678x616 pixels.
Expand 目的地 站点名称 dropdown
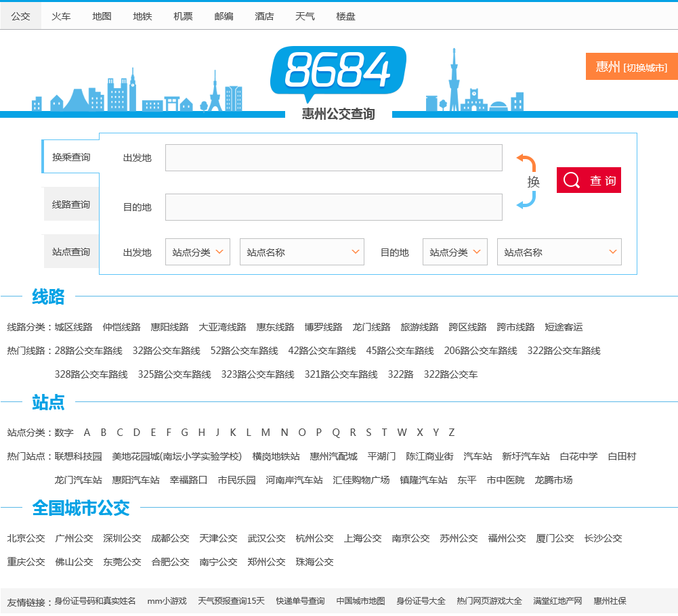pyautogui.click(x=559, y=252)
